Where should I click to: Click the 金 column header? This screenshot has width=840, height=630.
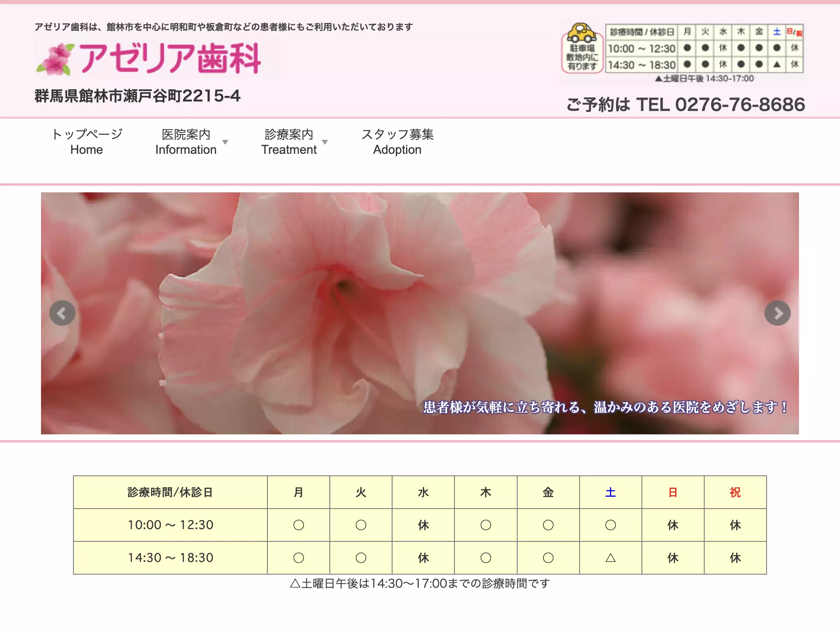click(548, 492)
